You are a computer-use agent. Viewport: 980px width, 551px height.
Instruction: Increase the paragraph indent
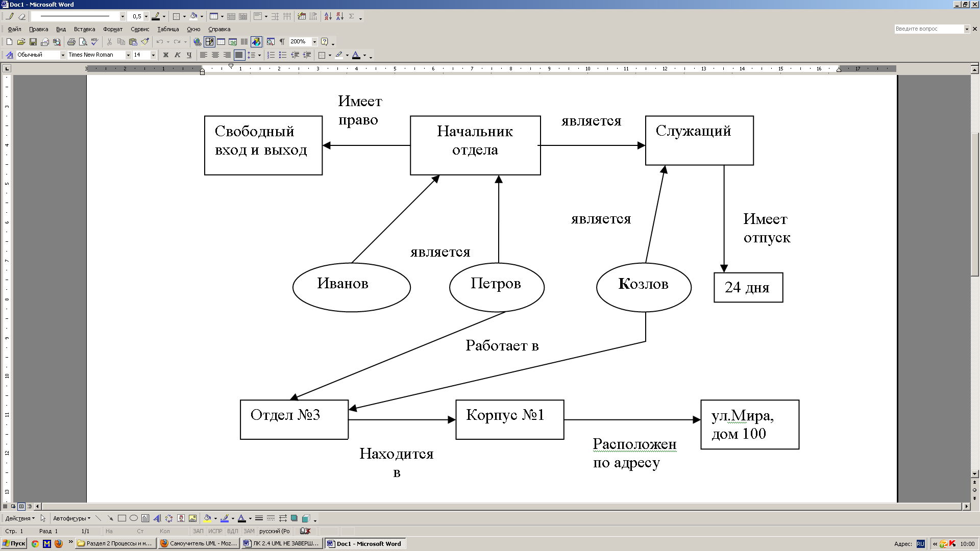click(307, 55)
